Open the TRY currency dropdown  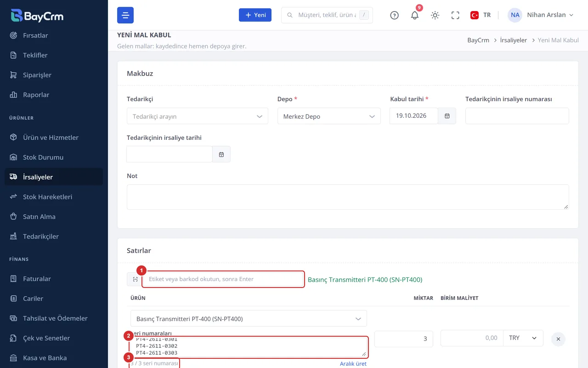(523, 338)
